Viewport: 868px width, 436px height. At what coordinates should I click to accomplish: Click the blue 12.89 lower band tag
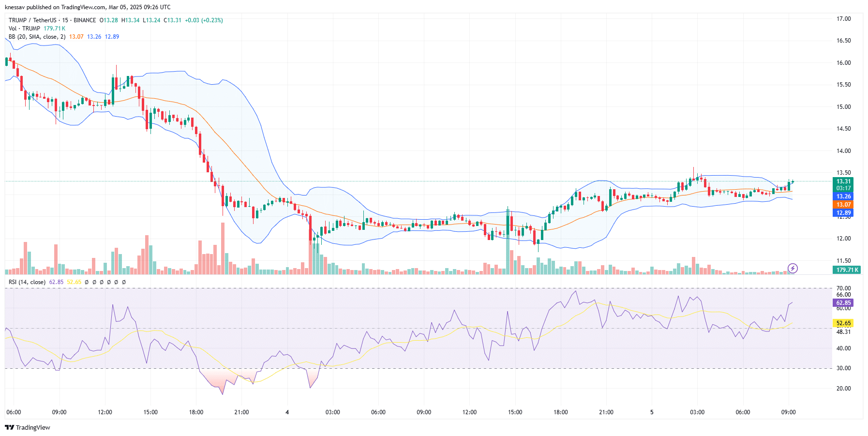[x=844, y=213]
